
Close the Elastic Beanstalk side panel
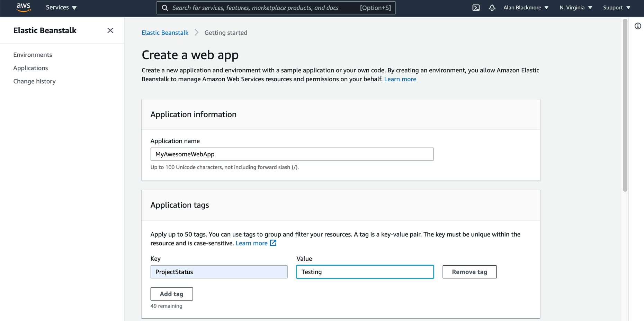pyautogui.click(x=110, y=30)
